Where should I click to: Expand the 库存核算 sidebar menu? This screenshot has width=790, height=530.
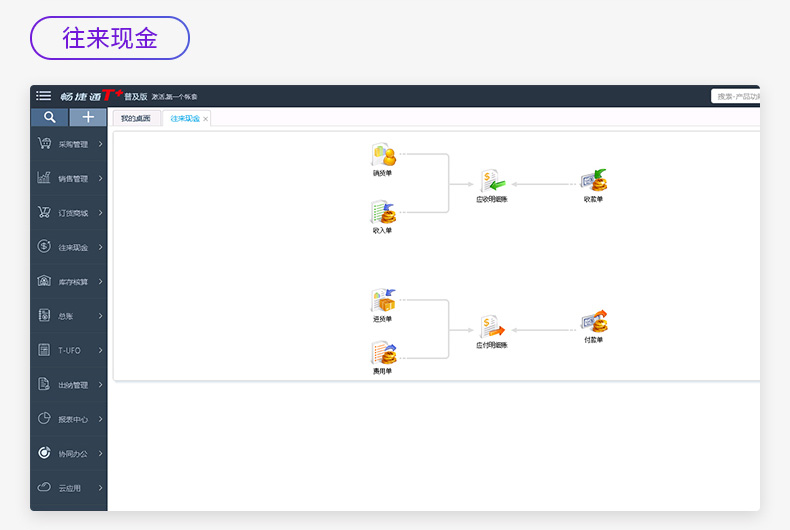pyautogui.click(x=69, y=281)
